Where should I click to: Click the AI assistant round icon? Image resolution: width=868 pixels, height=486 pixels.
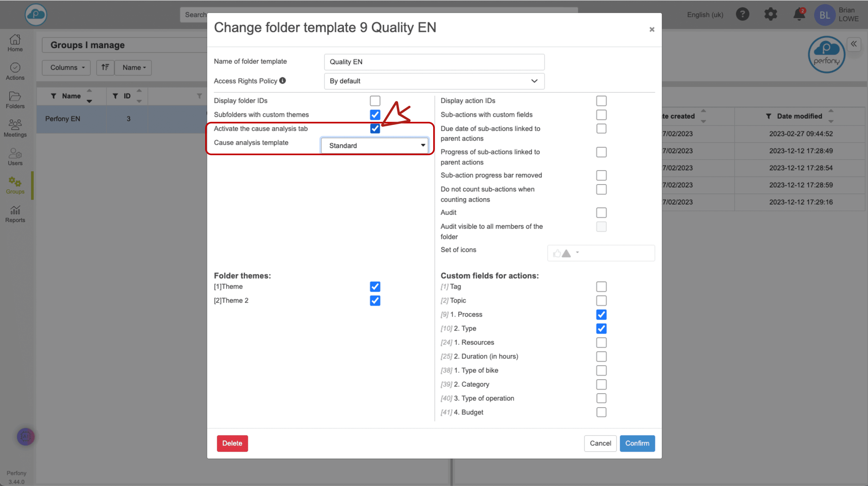pos(26,437)
